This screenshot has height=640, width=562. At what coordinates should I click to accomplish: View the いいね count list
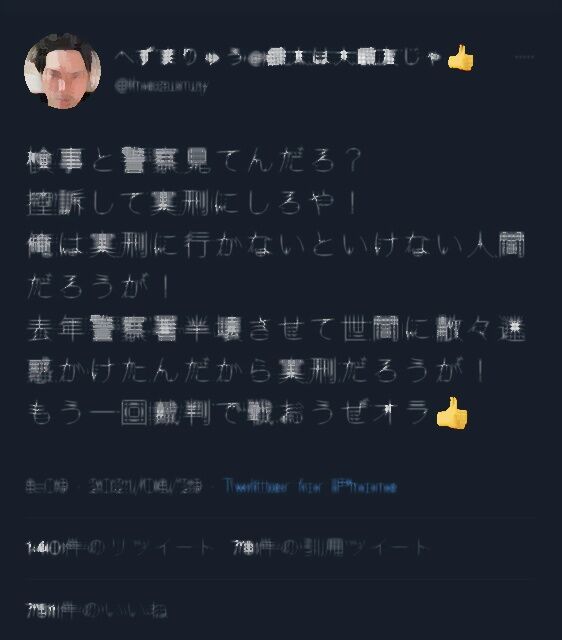97,610
